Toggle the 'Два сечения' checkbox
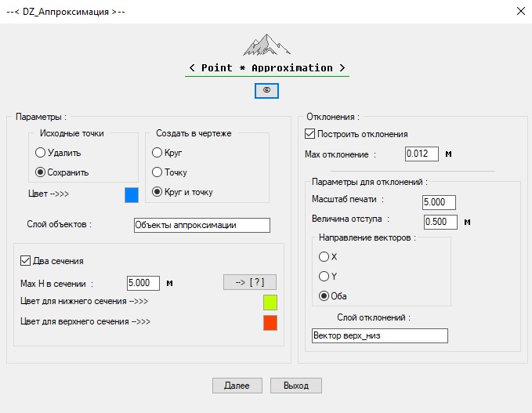 pyautogui.click(x=25, y=261)
